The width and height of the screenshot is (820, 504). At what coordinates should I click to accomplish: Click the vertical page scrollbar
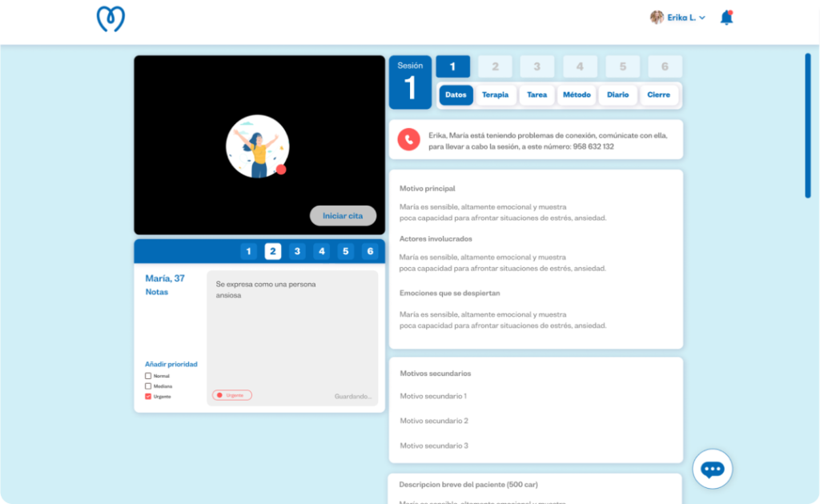click(808, 126)
